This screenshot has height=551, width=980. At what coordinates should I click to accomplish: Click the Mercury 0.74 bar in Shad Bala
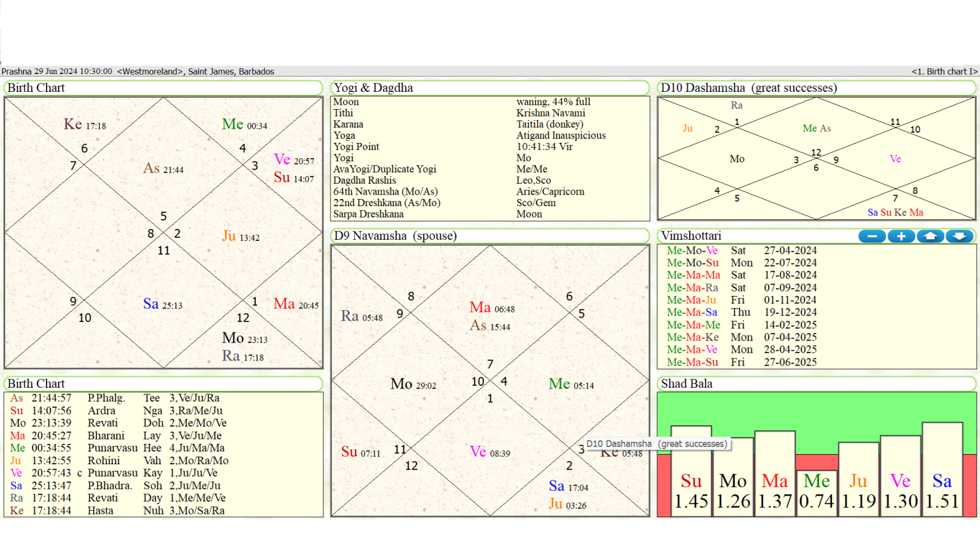pos(817,492)
